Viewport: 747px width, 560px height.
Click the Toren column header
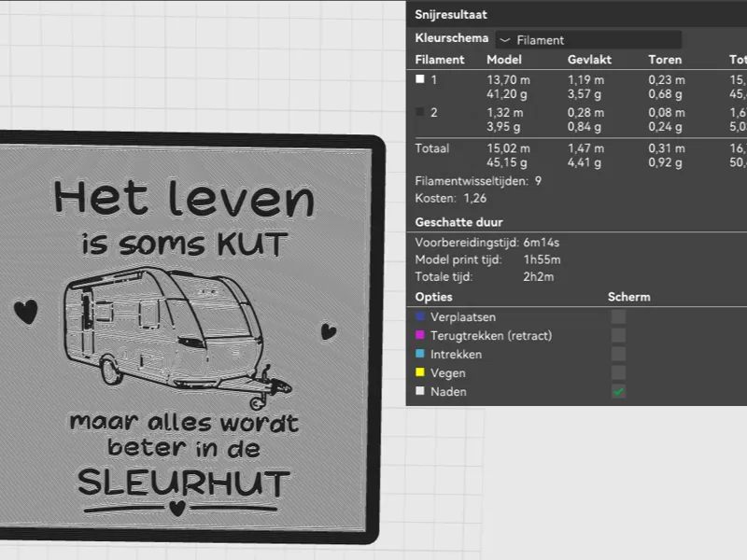pos(665,60)
